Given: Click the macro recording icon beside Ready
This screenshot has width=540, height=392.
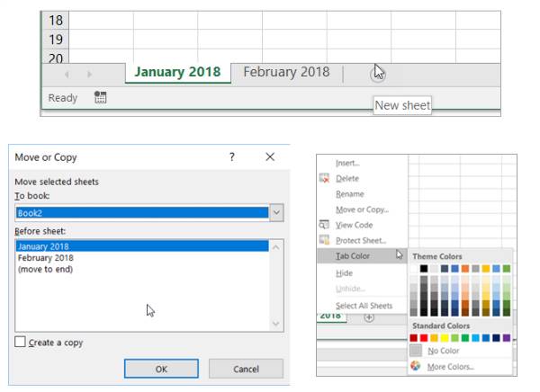Looking at the screenshot, I should [x=100, y=97].
